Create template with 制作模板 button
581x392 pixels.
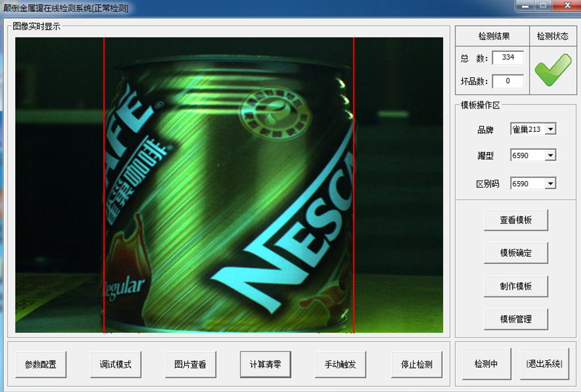(516, 286)
